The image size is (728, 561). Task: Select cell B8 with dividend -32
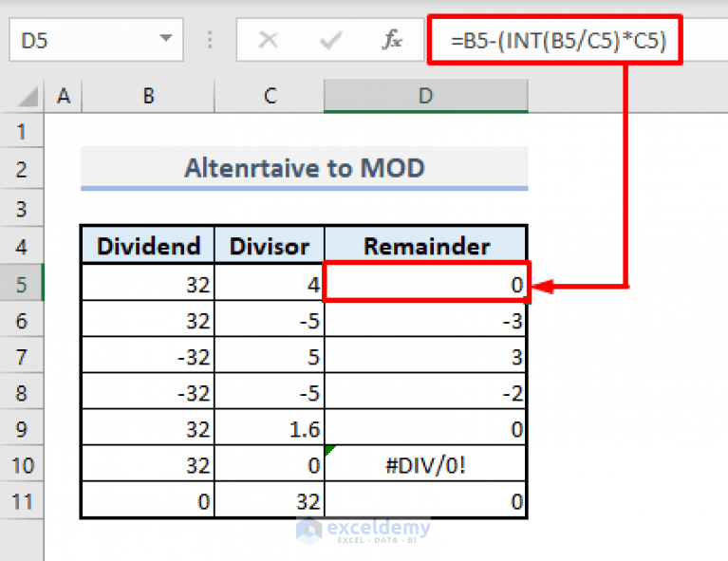(x=148, y=392)
